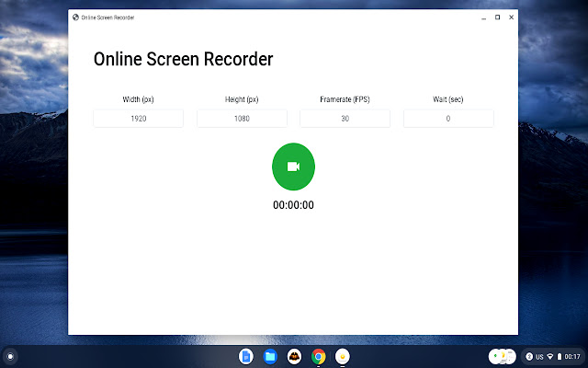Click the Wait (sec) label
Image resolution: width=588 pixels, height=368 pixels.
448,99
